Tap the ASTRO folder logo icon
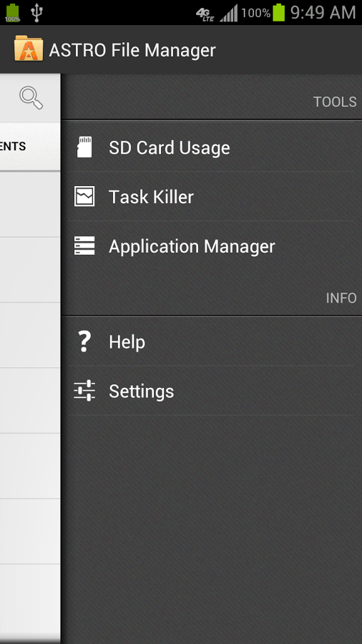Image resolution: width=362 pixels, height=644 pixels. click(29, 49)
